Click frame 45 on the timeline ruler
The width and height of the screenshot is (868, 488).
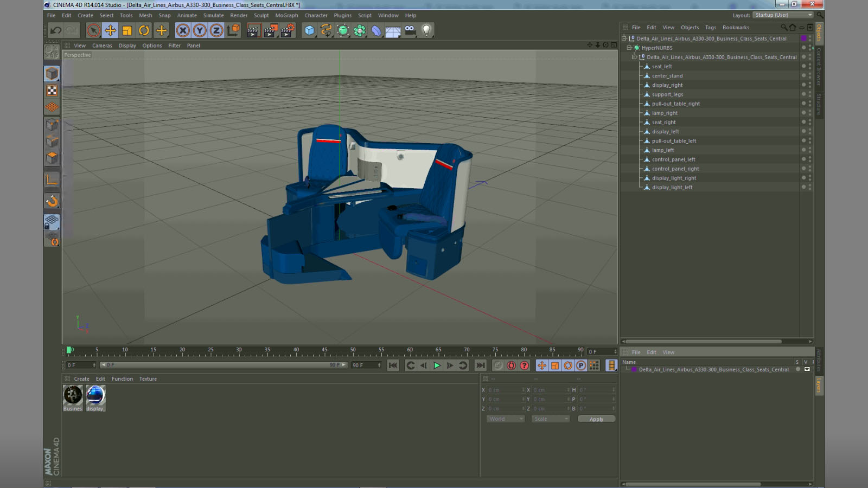click(324, 351)
